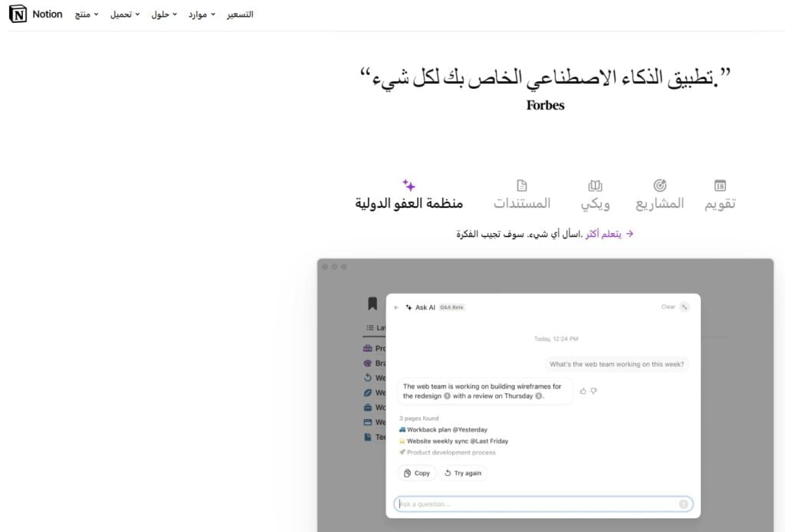This screenshot has width=785, height=532.
Task: Click the Try again button
Action: click(463, 473)
